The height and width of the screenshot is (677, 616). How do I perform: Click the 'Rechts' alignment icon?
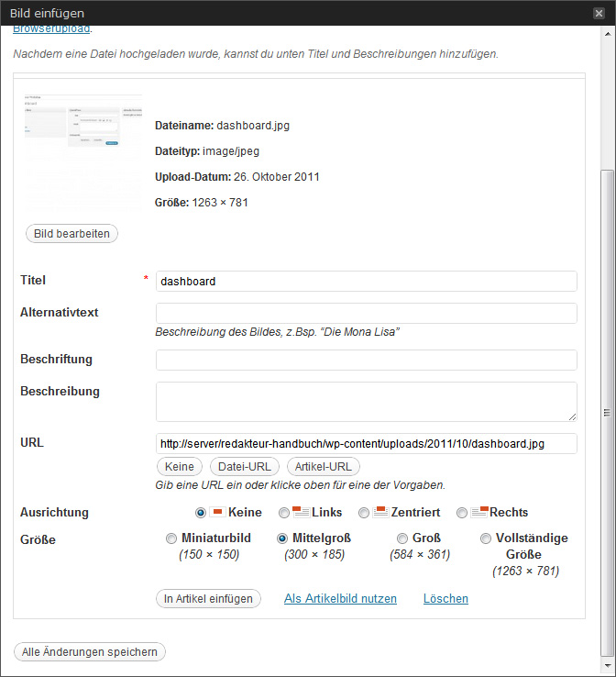pyautogui.click(x=478, y=512)
